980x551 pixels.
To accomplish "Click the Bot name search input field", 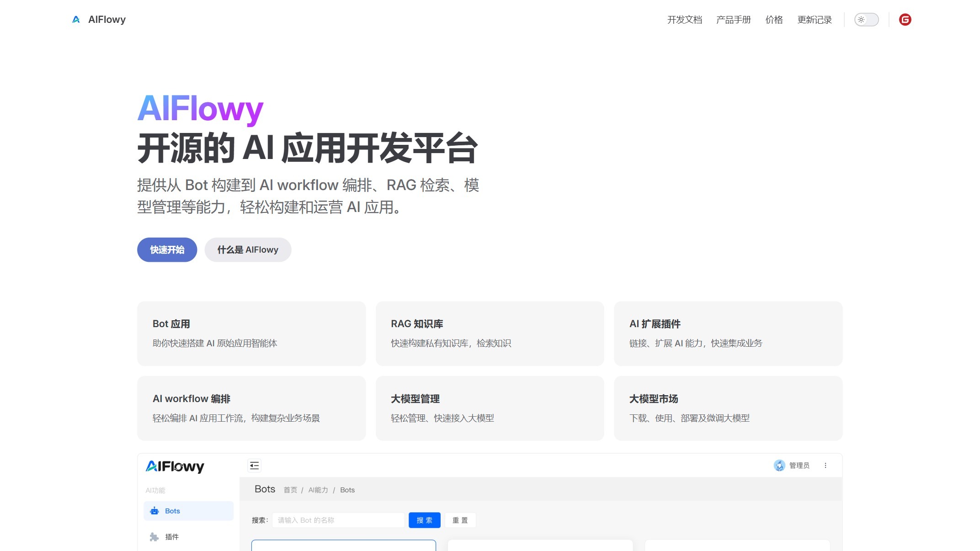I will (x=338, y=520).
